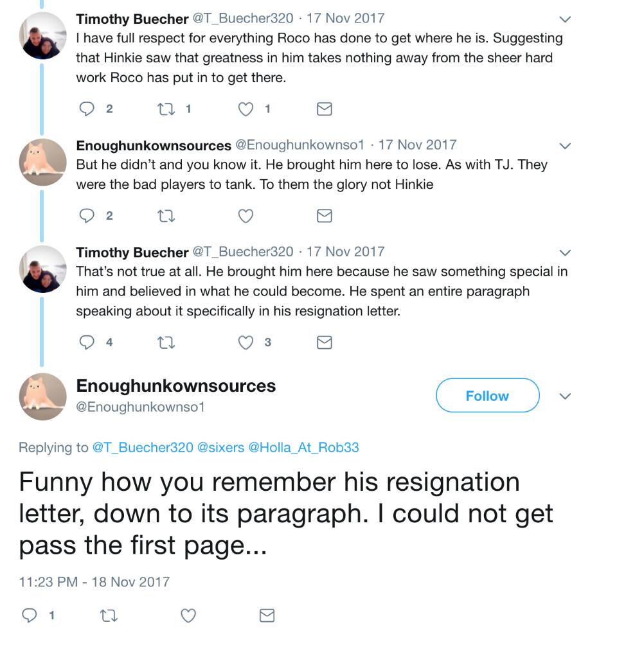The width and height of the screenshot is (644, 663).
Task: Visit the @sixers profile link
Action: [220, 447]
